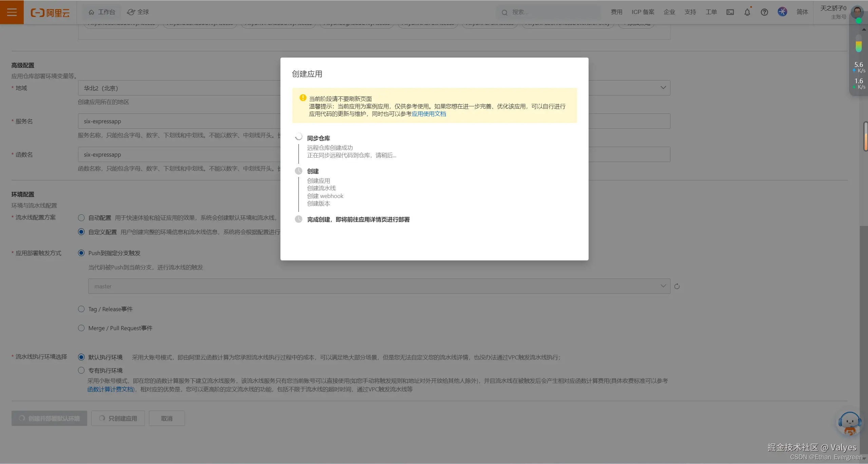
Task: Expand the 地域 region dropdown arrow
Action: pos(663,88)
